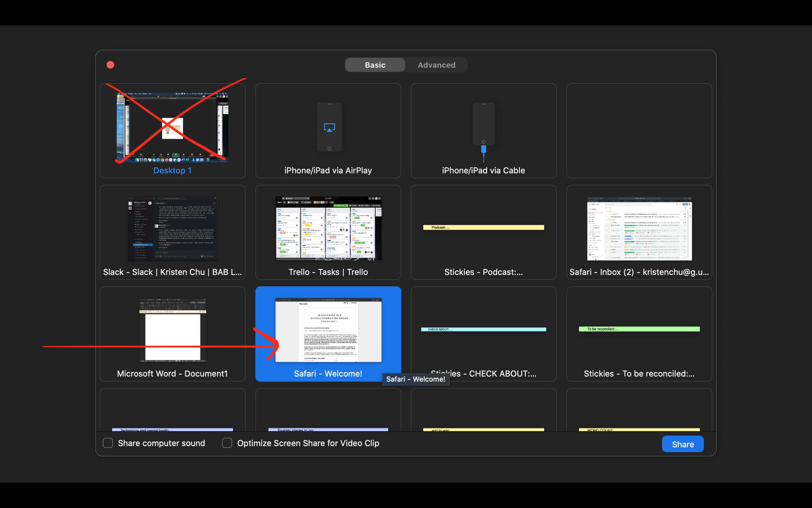Enable Optimize Screen Share for Video Clip

coord(227,443)
